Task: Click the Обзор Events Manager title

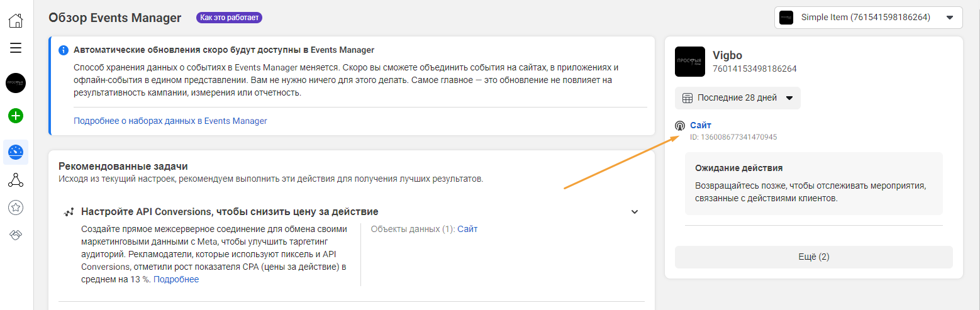Action: coord(115,18)
